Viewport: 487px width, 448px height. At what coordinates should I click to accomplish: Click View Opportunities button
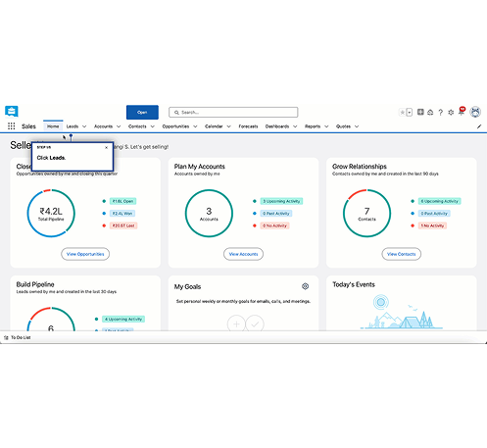click(x=85, y=254)
